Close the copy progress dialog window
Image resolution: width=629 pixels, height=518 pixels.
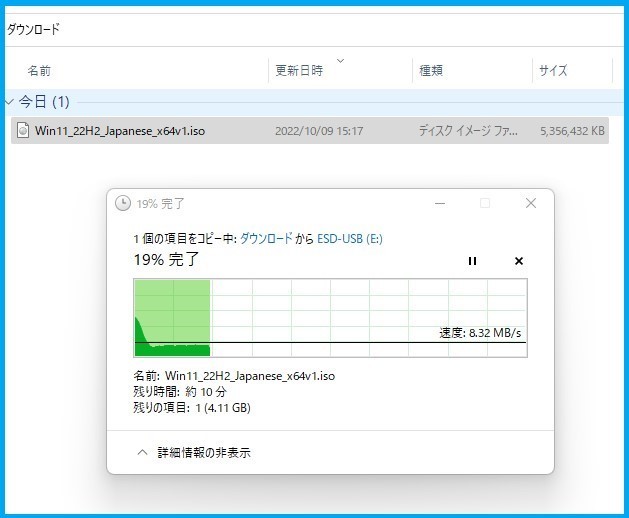531,203
